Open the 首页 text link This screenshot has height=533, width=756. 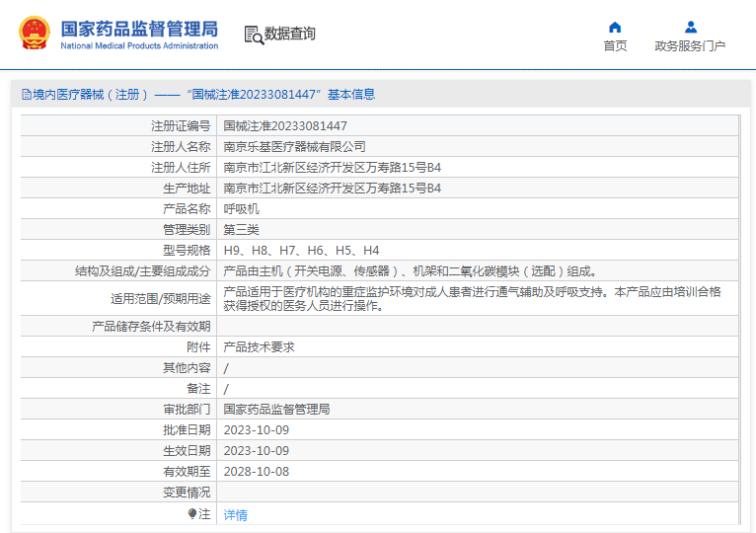(x=615, y=46)
